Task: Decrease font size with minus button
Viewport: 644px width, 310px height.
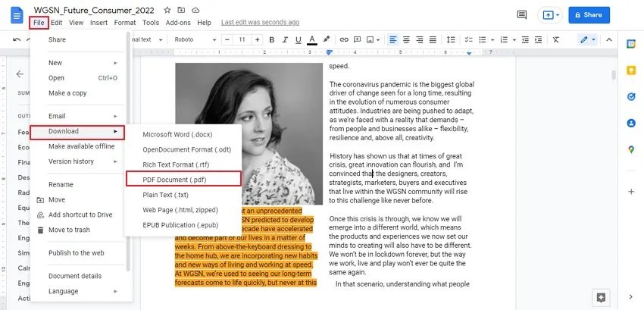Action: (x=227, y=40)
